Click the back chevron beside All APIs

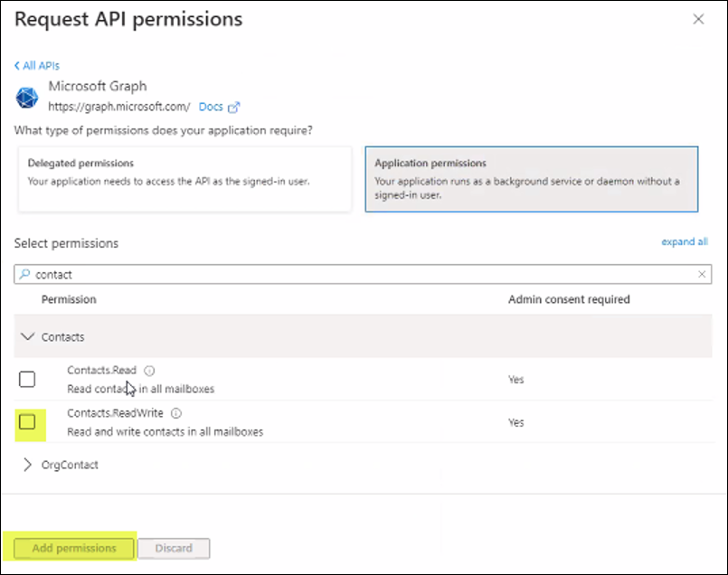pos(16,65)
